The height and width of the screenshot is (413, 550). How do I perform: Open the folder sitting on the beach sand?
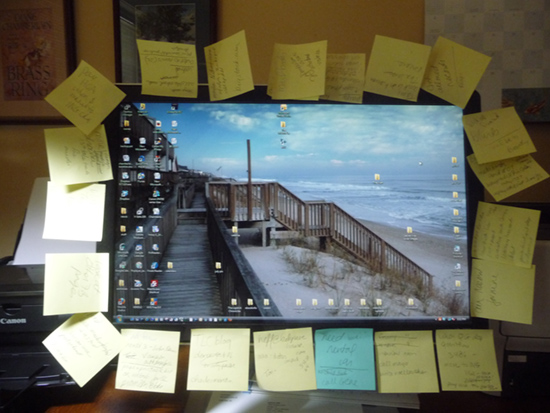[409, 230]
